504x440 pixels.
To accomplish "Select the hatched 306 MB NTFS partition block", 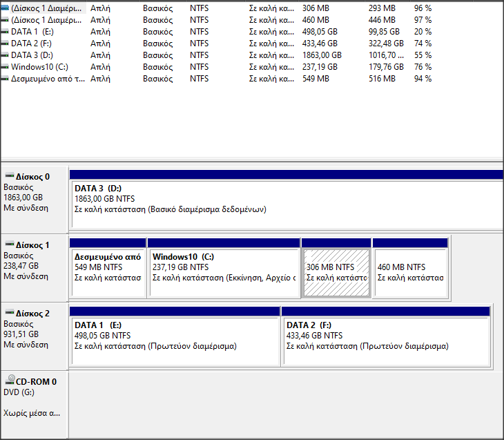I will [336, 273].
